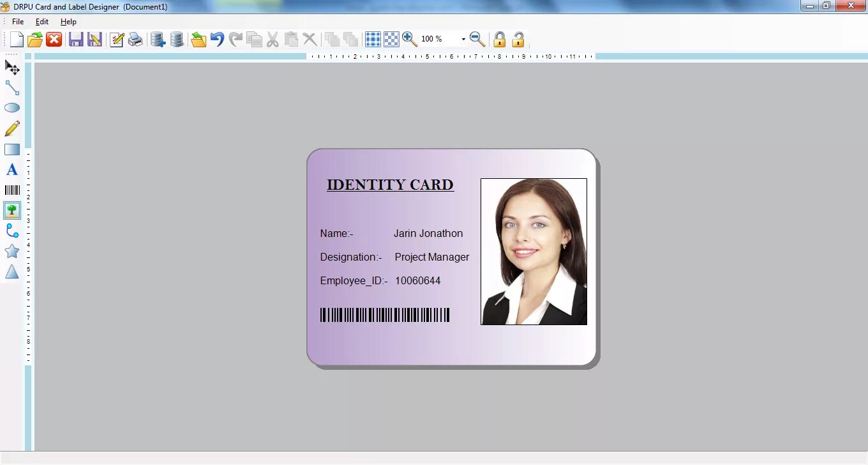Screen dimensions: 868x465
Task: Unlock the selected object
Action: 518,39
